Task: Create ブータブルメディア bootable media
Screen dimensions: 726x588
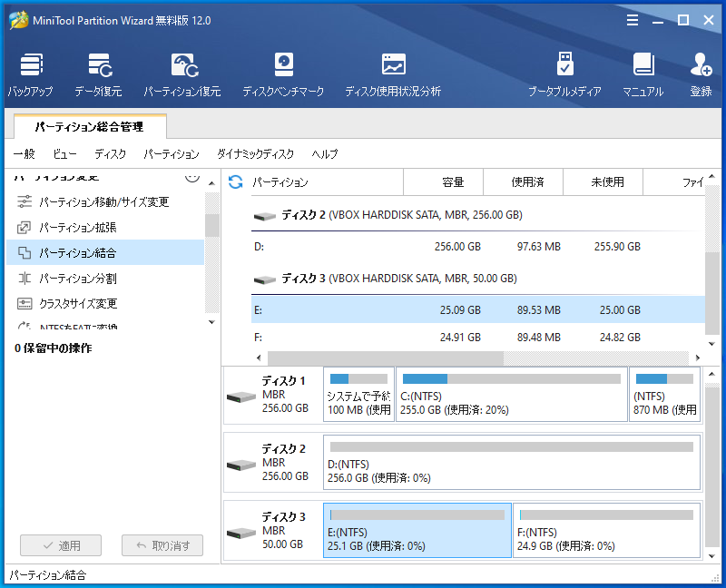Action: tap(564, 74)
